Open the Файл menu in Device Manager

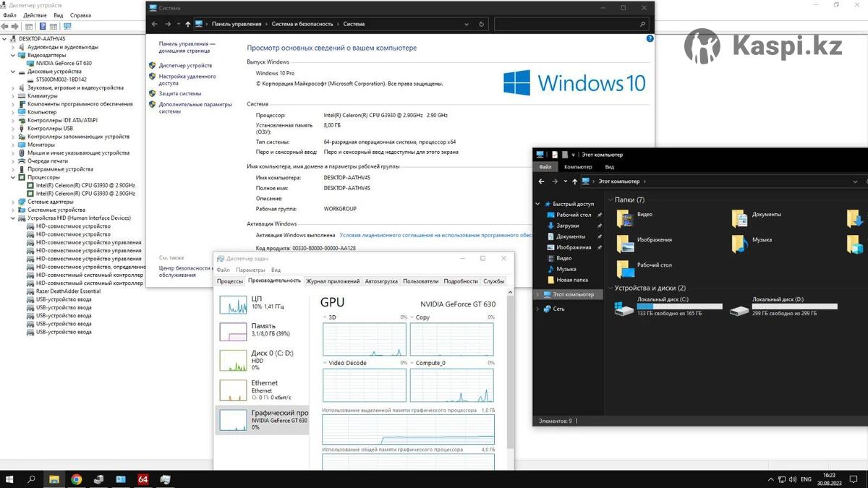pos(9,15)
